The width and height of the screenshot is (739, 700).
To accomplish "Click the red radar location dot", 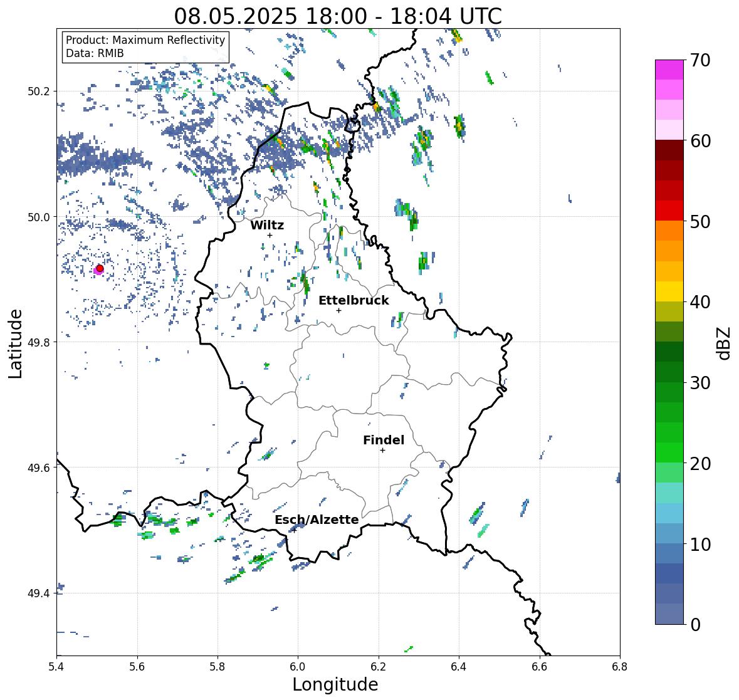I will (100, 268).
